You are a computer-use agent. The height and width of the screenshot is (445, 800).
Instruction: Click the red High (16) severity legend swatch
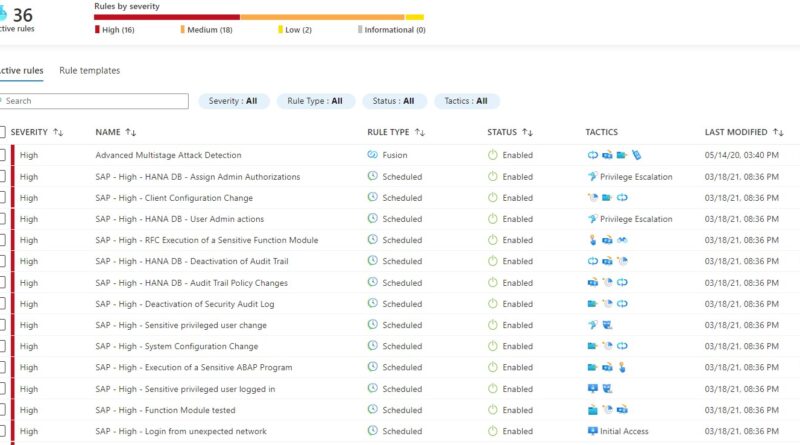[97, 30]
